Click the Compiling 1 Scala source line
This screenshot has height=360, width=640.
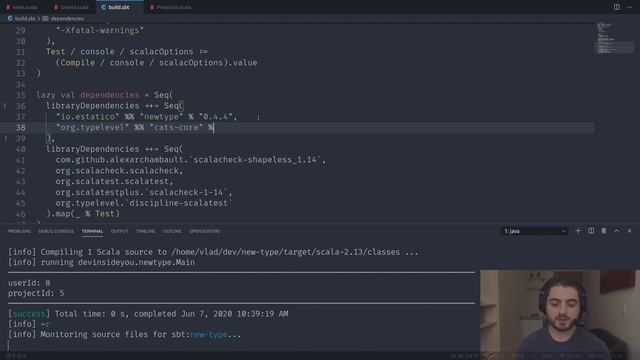click(213, 252)
